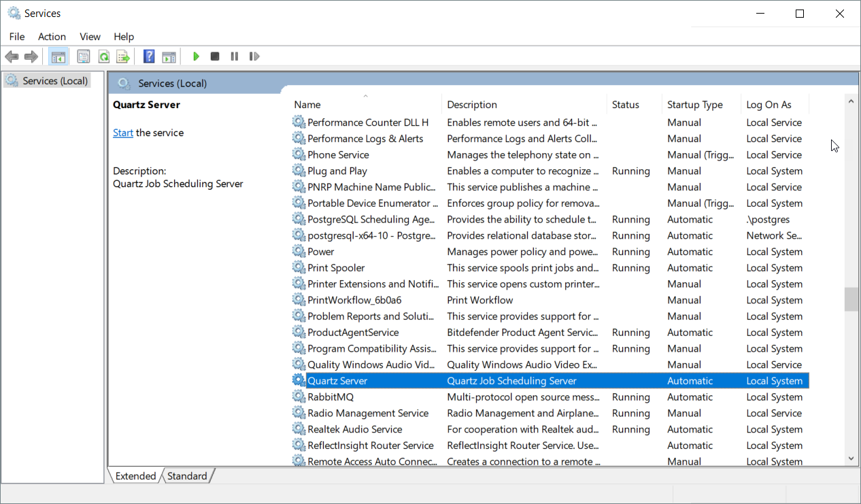Click the Export List toolbar icon
This screenshot has width=861, height=504.
tap(122, 56)
